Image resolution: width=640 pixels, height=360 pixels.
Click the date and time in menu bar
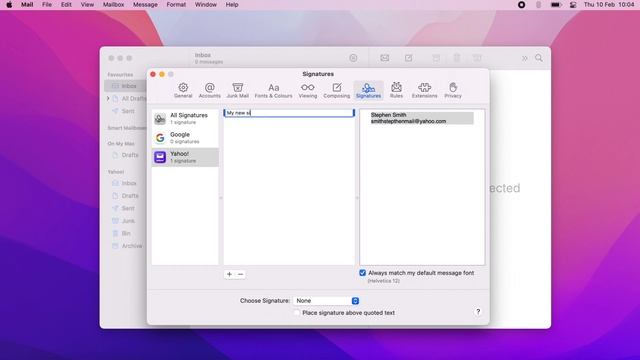tap(609, 5)
